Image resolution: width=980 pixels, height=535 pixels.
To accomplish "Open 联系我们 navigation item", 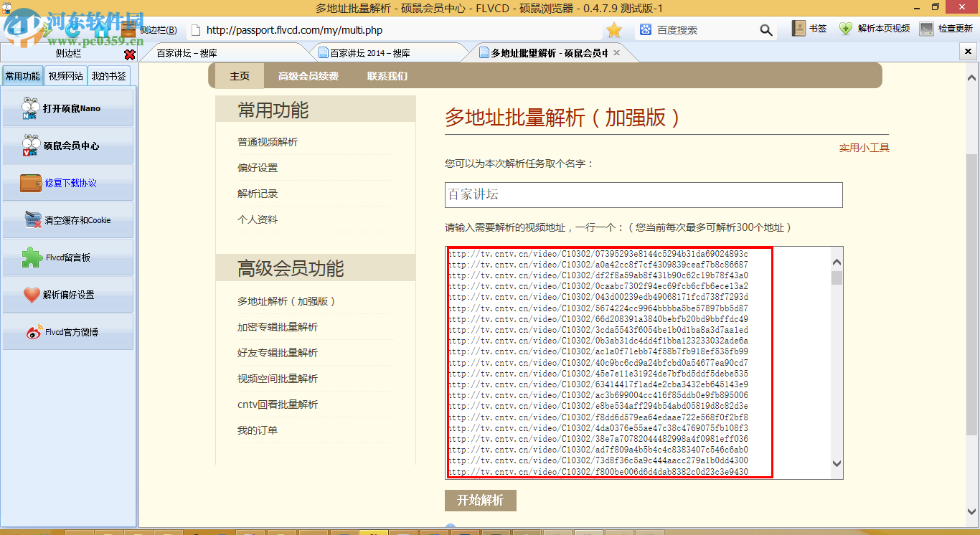I will click(387, 76).
